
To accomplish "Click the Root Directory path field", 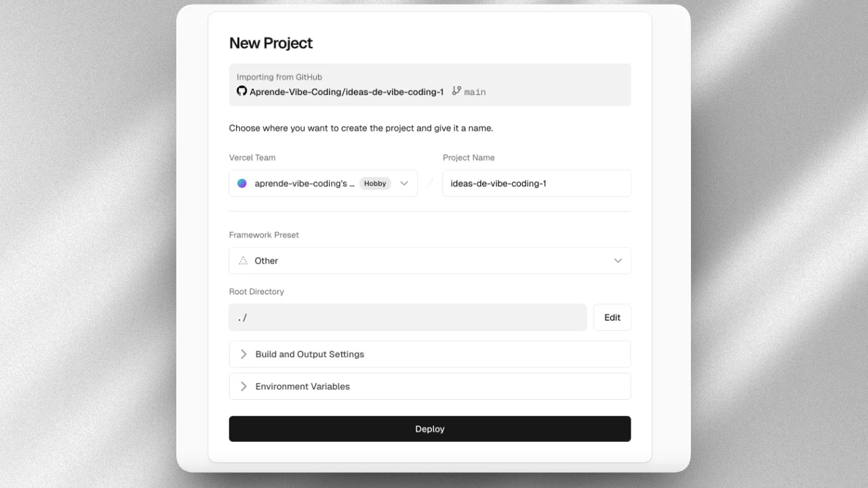I will point(408,317).
